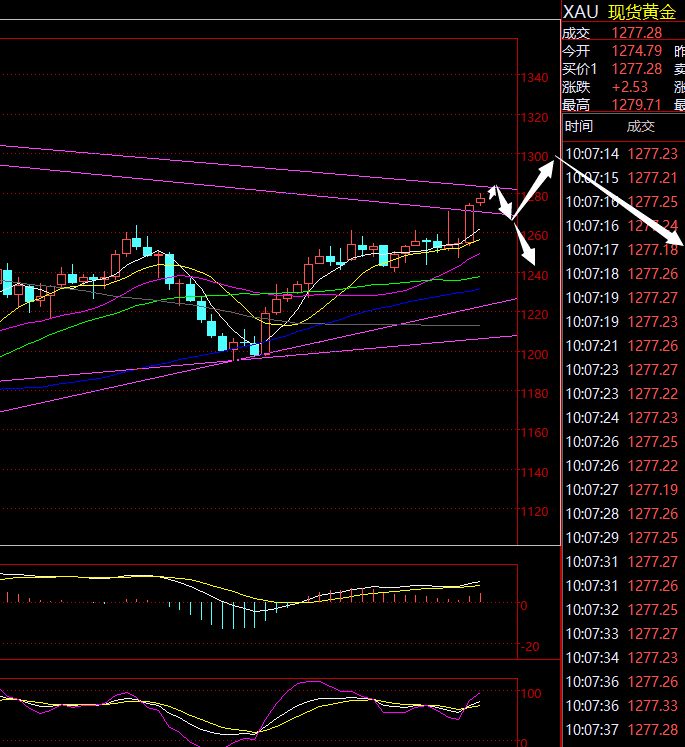Click the 10:07:34 tick time
This screenshot has height=747, width=685.
point(592,657)
